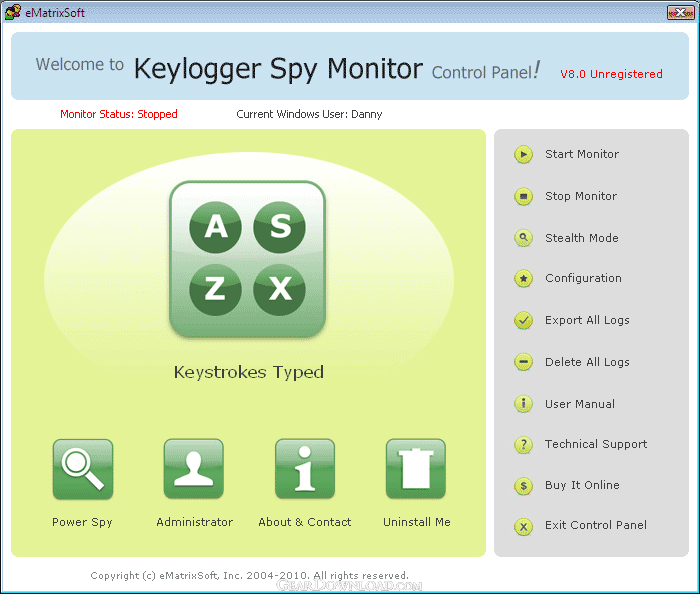Image resolution: width=700 pixels, height=594 pixels.
Task: Click the V8.0 Unregistered text
Action: click(611, 74)
